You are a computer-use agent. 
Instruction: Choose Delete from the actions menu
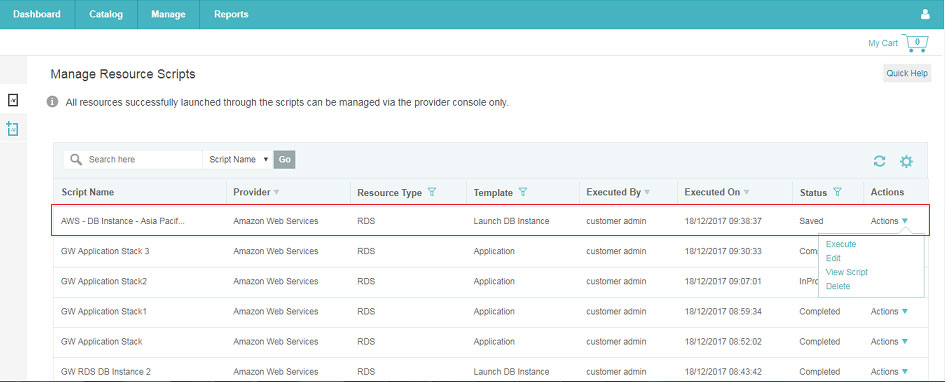(838, 286)
